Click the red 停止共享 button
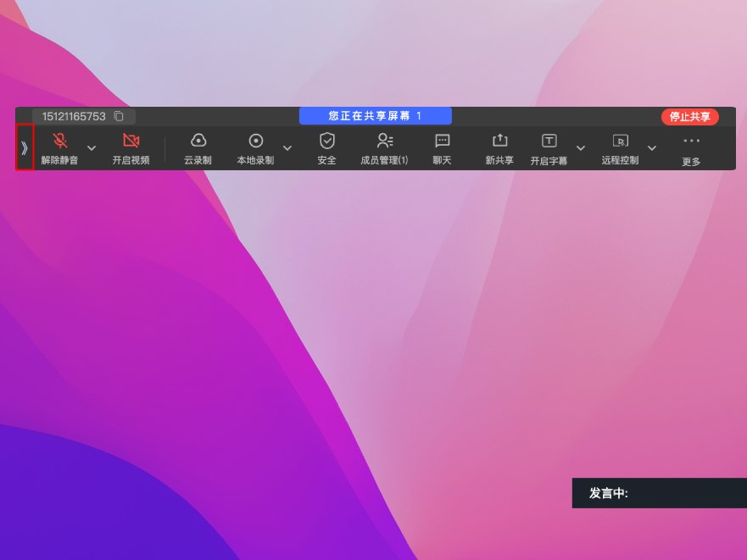This screenshot has height=560, width=747. click(690, 117)
